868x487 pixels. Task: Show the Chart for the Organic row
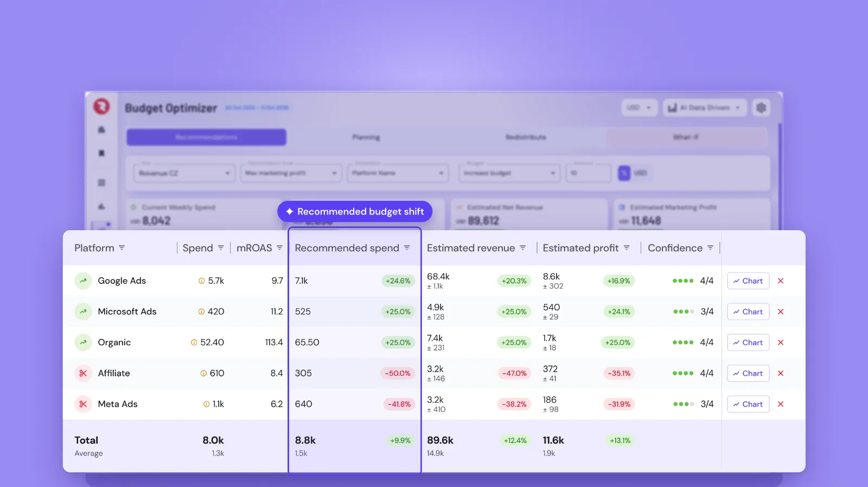click(748, 343)
